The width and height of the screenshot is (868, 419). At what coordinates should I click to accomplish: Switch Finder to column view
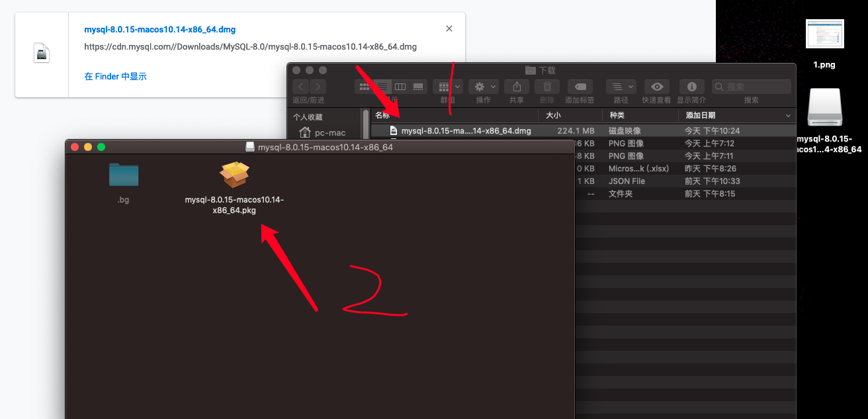click(400, 87)
